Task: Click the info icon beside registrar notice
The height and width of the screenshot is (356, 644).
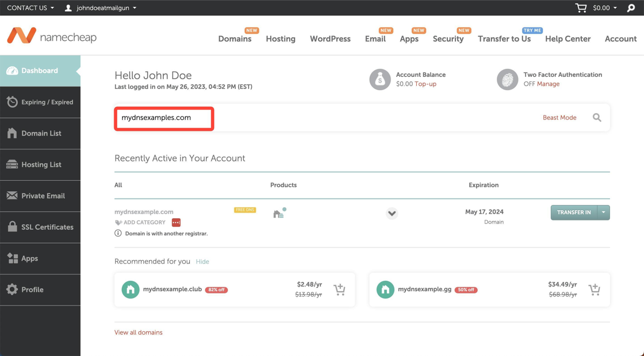Action: (x=118, y=233)
